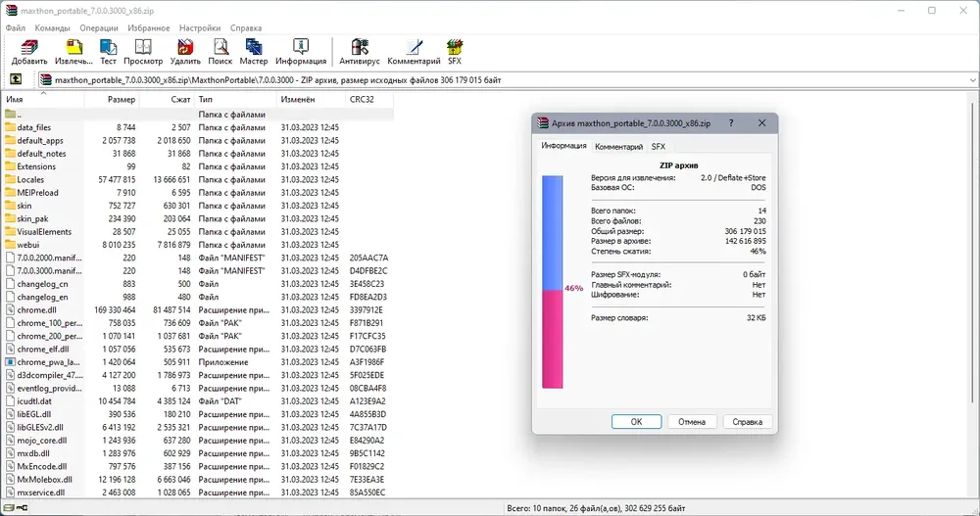Open the Просмотр (View) tool
Image resolution: width=980 pixels, height=516 pixels.
pos(143,52)
